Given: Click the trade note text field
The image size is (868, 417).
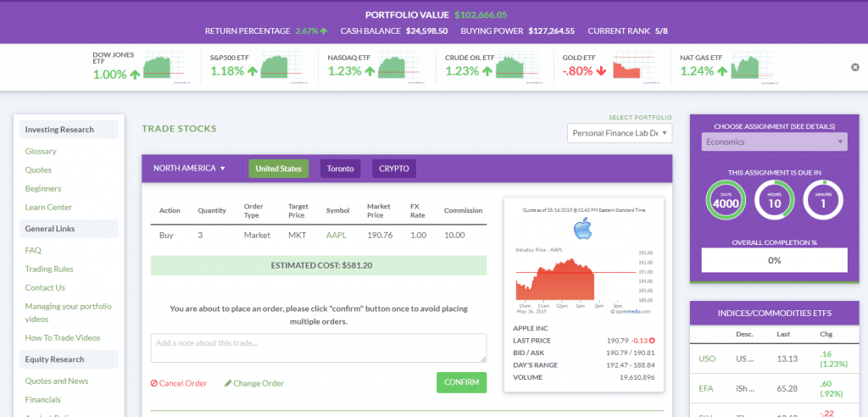Looking at the screenshot, I should click(318, 347).
